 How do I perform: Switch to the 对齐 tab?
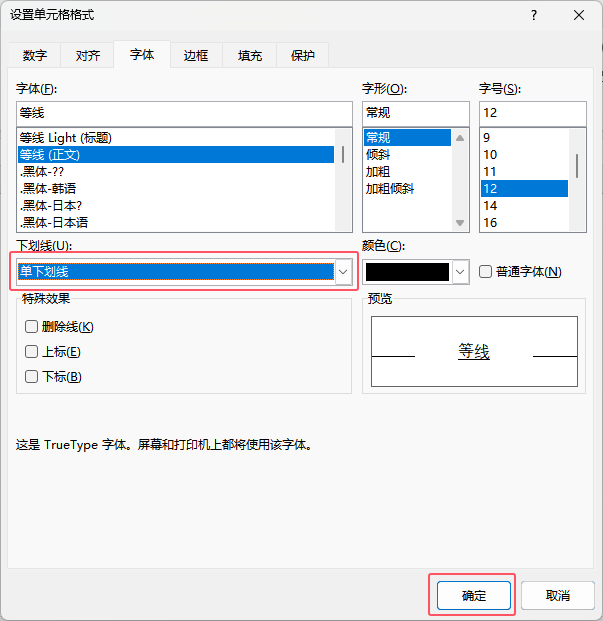(x=88, y=55)
